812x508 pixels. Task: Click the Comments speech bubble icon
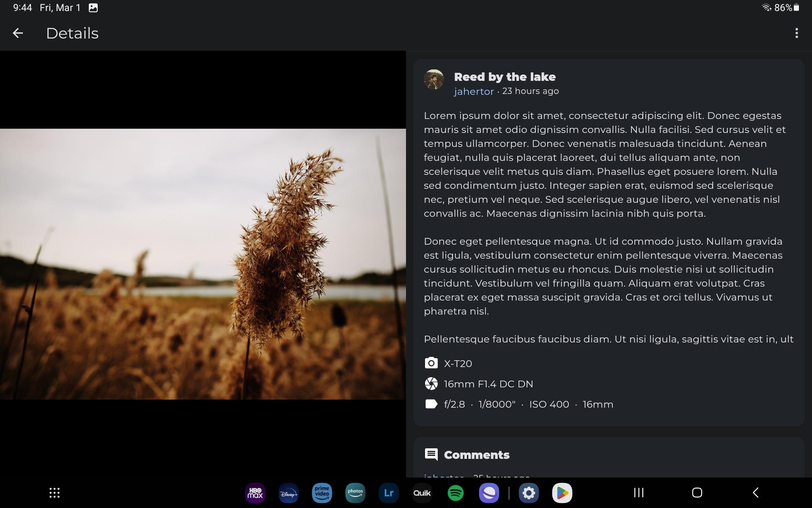click(x=431, y=455)
